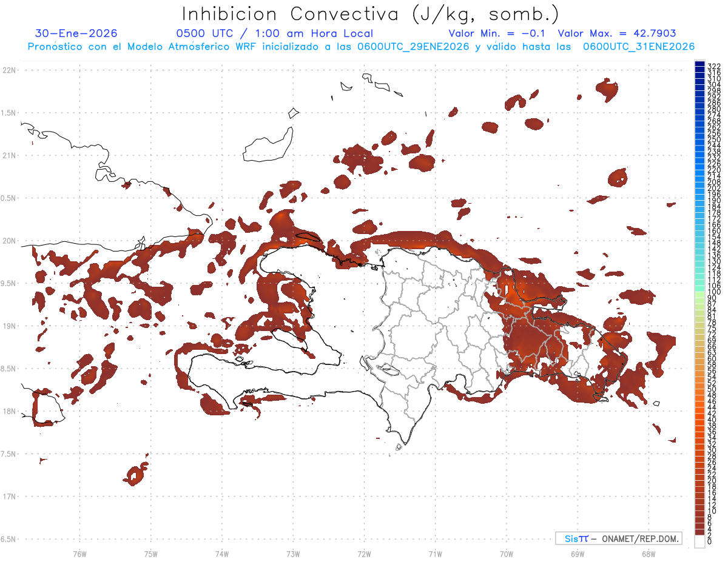Image resolution: width=728 pixels, height=562 pixels.
Task: Click the "18N" latitude label
Action: tap(9, 411)
